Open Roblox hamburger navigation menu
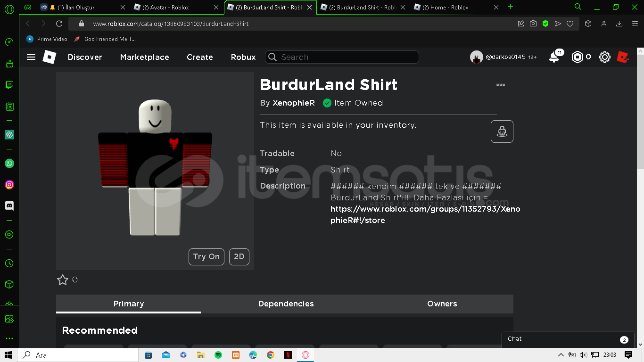The height and width of the screenshot is (362, 644). (31, 57)
